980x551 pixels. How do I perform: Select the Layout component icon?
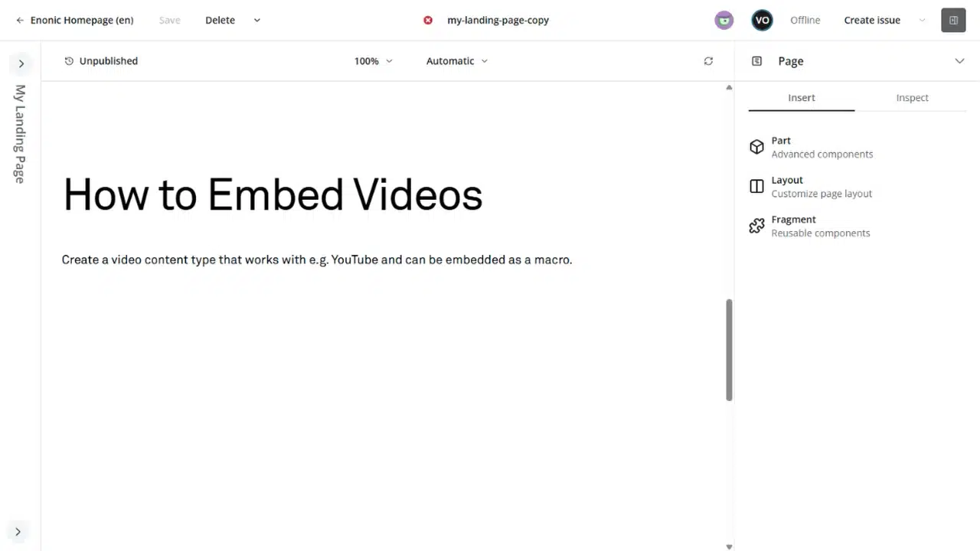(756, 187)
